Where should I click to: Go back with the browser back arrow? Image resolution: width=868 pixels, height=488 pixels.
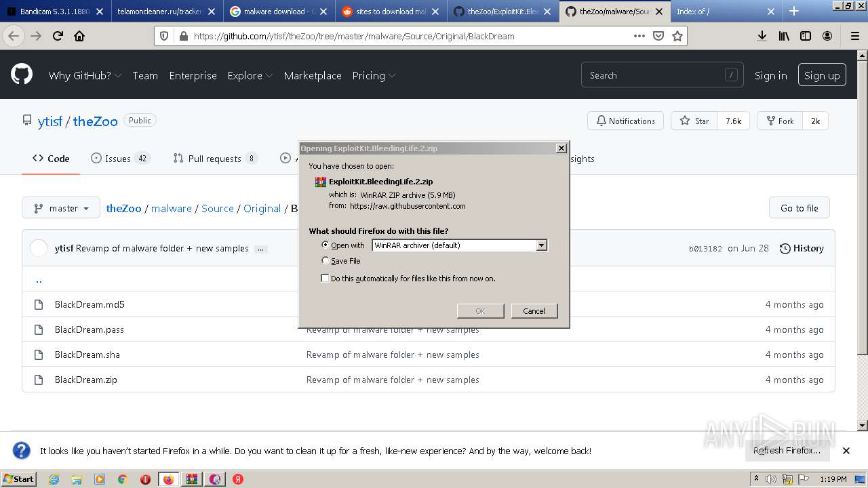[x=14, y=36]
